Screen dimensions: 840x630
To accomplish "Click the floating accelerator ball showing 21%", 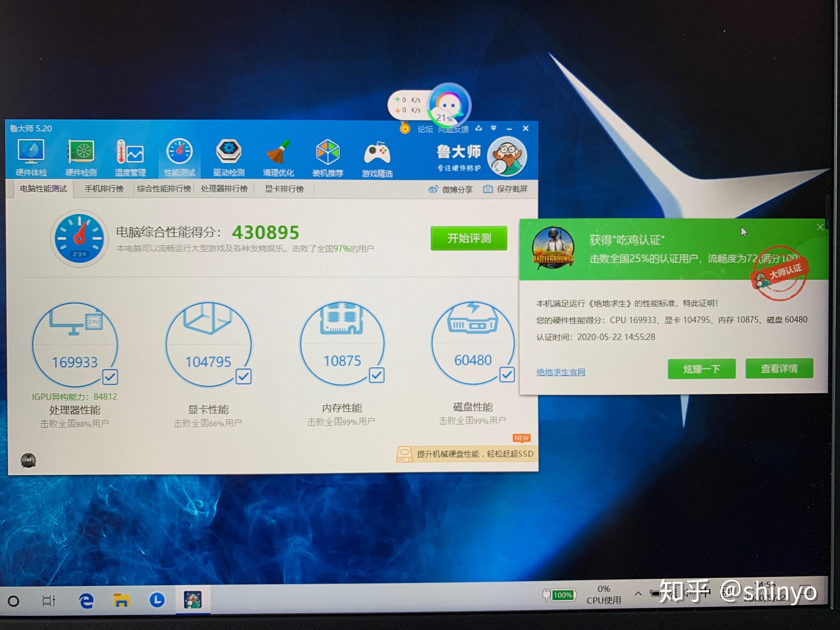I will click(x=449, y=106).
